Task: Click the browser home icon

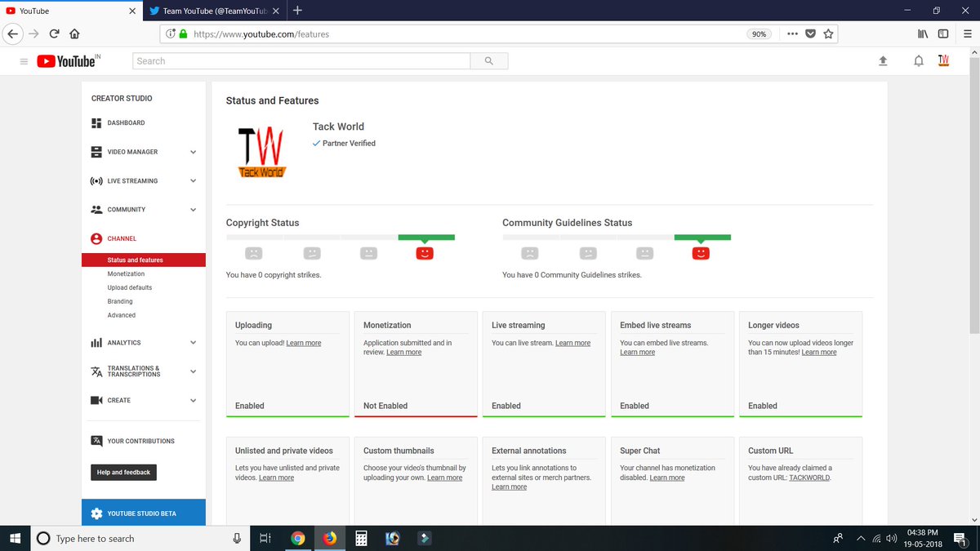Action: click(74, 34)
